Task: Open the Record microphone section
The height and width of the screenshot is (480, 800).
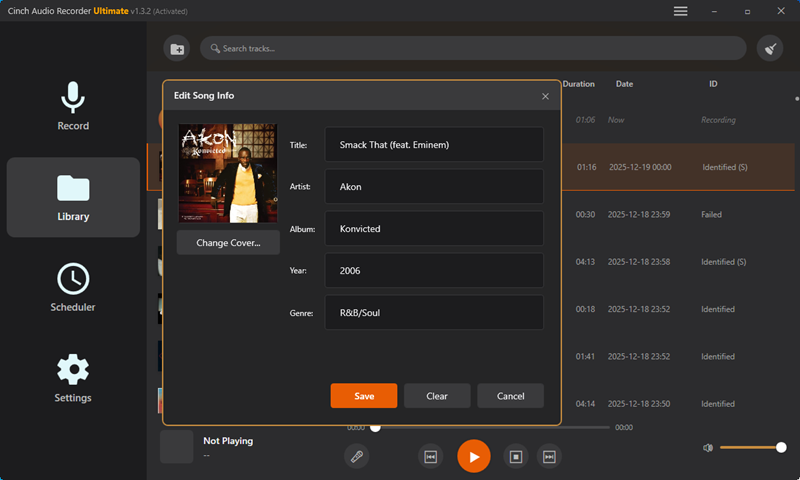Action: tap(73, 106)
